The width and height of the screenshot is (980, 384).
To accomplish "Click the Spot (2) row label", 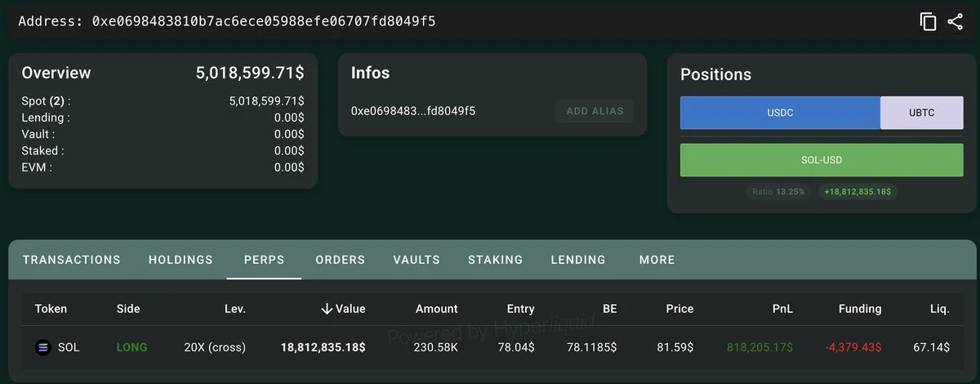I will point(46,101).
